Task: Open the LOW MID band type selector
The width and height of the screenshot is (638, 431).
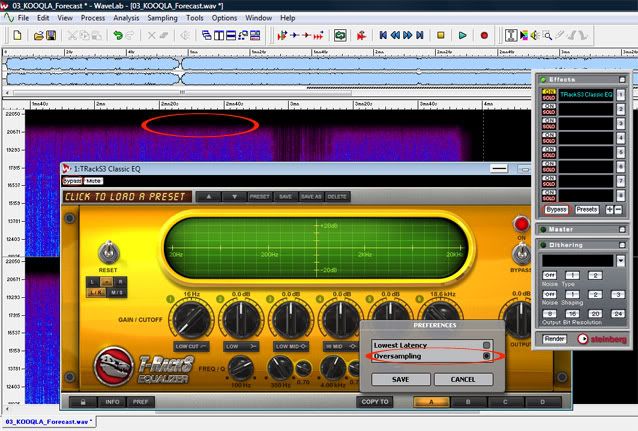Action: point(291,346)
